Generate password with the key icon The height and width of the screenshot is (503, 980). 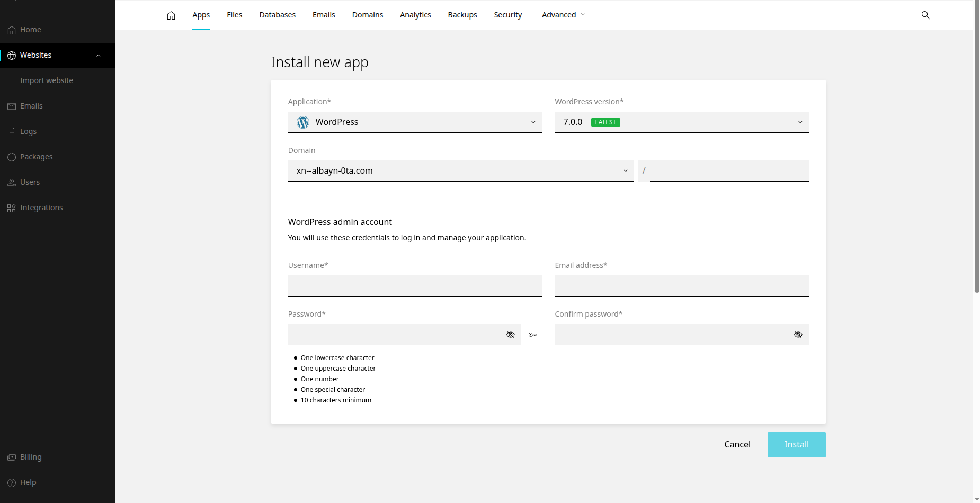click(533, 335)
